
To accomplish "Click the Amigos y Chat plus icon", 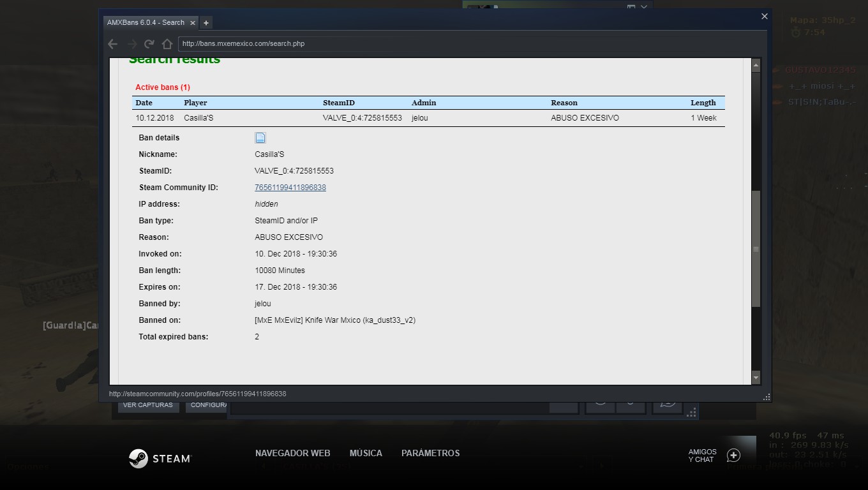I will pos(733,456).
